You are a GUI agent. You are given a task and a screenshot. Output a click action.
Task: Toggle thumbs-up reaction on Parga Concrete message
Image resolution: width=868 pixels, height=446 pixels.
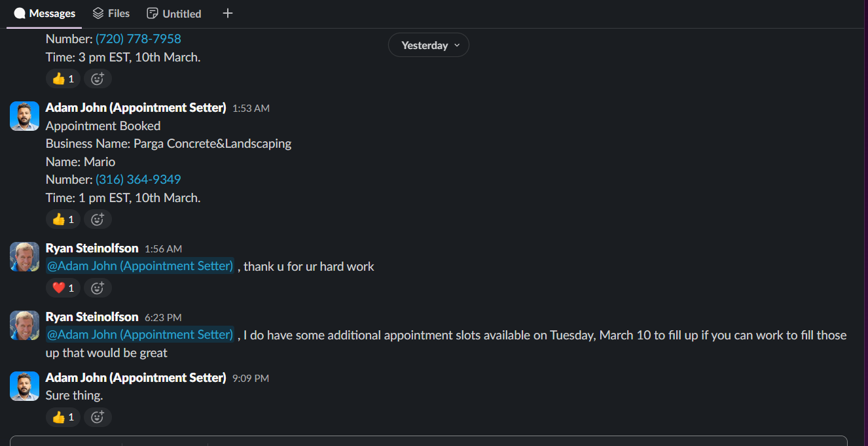[63, 219]
